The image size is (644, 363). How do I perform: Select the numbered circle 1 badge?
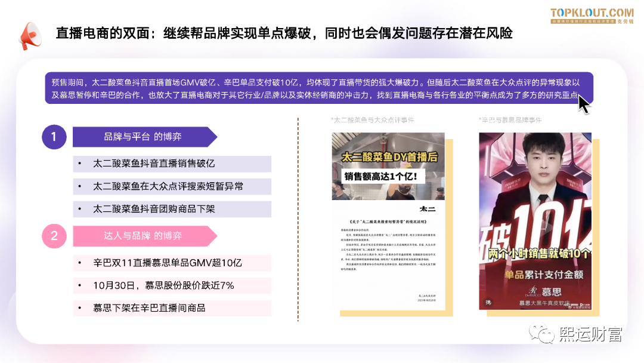[x=54, y=137]
